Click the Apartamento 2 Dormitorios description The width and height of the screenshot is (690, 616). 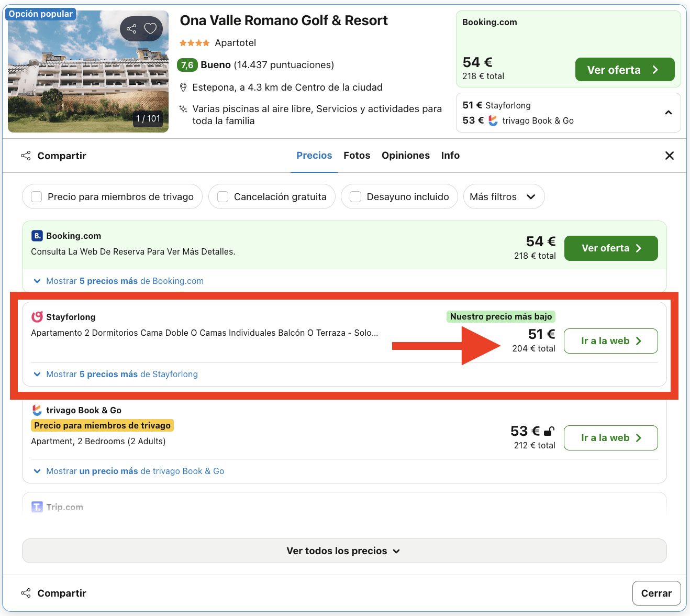tap(205, 333)
